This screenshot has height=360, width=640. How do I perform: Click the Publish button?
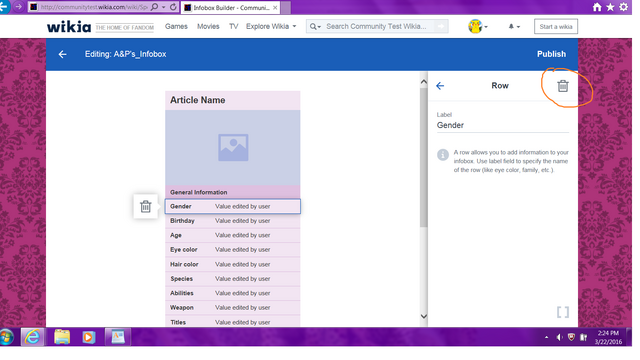tap(551, 54)
